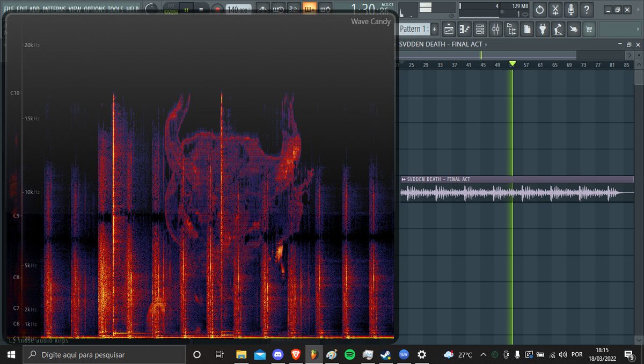Image resolution: width=644 pixels, height=364 pixels.
Task: Open the help question mark icon
Action: pyautogui.click(x=587, y=10)
